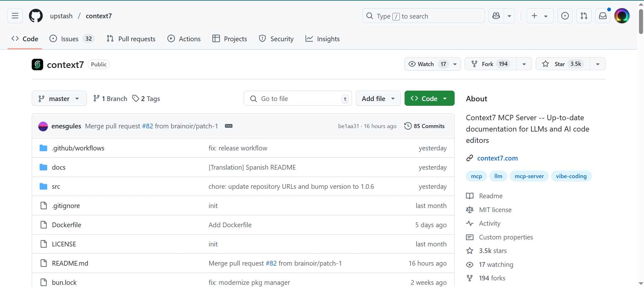Open the issues icon in header
This screenshot has height=287, width=644.
point(565,16)
